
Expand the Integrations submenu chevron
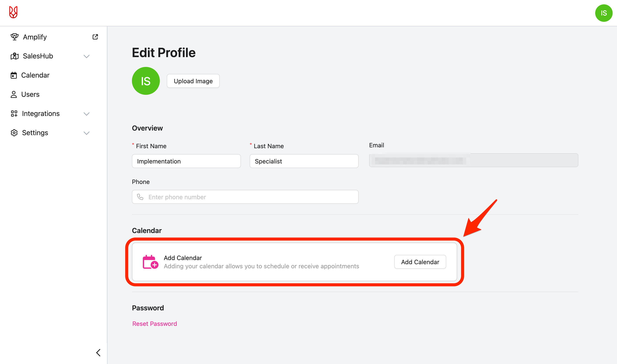[x=86, y=114]
